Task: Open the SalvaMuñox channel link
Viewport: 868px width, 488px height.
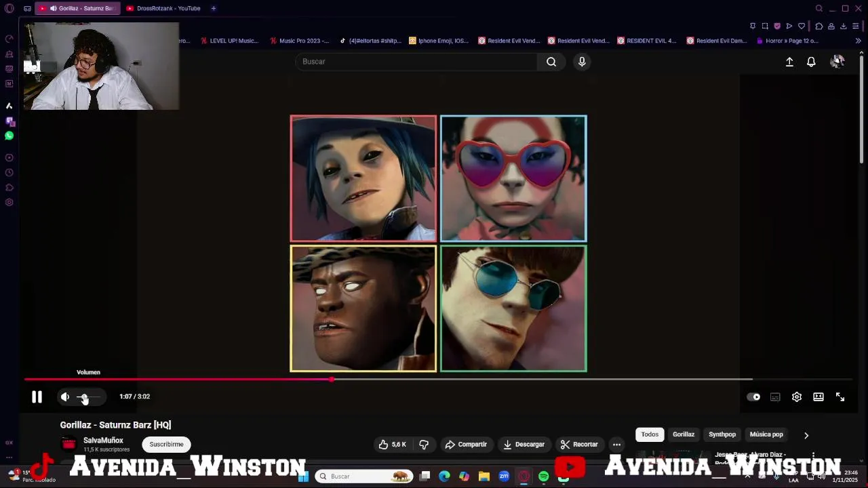Action: 103,441
